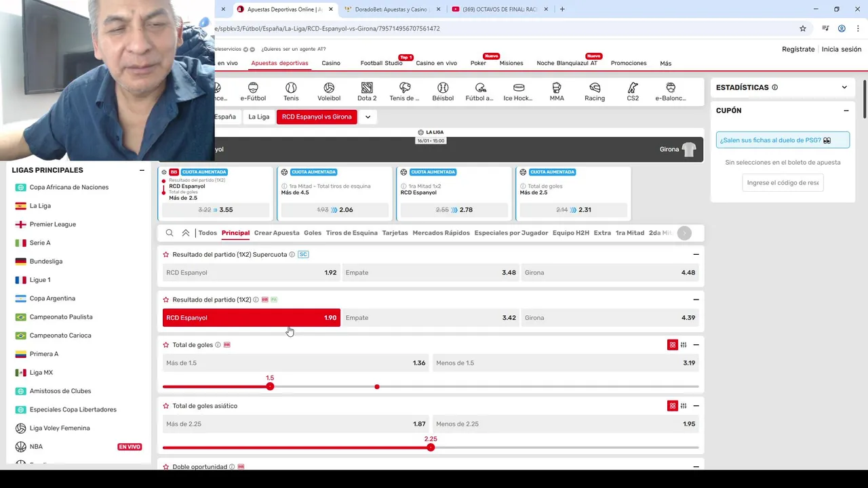Open the NBA league with En Vivo badge

(x=78, y=447)
